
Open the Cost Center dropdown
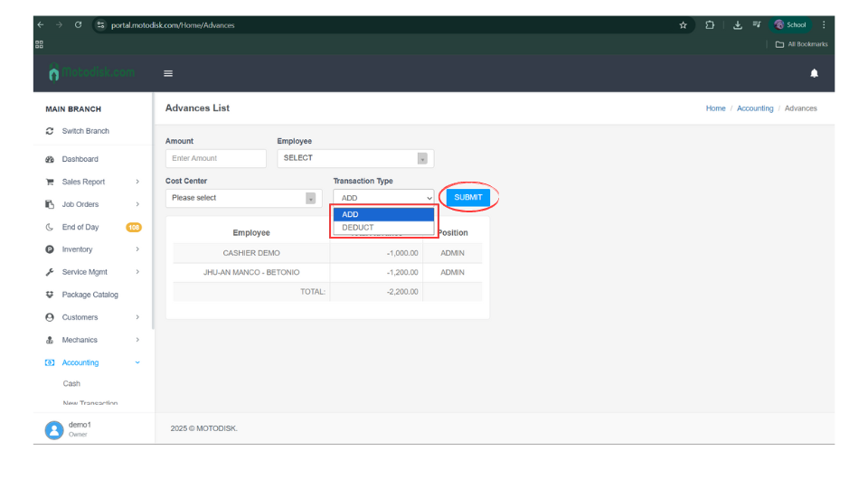243,198
